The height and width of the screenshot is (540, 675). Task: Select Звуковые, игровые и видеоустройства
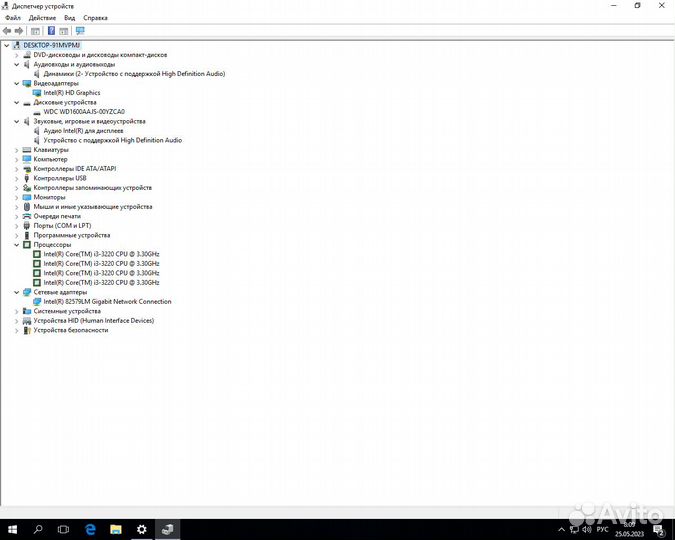90,121
